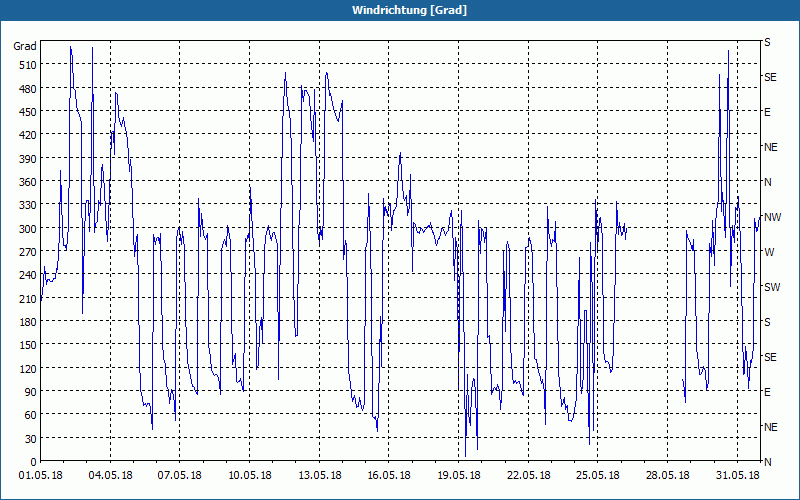The image size is (800, 500).
Task: Select the "330" axis value
Action: [28, 205]
